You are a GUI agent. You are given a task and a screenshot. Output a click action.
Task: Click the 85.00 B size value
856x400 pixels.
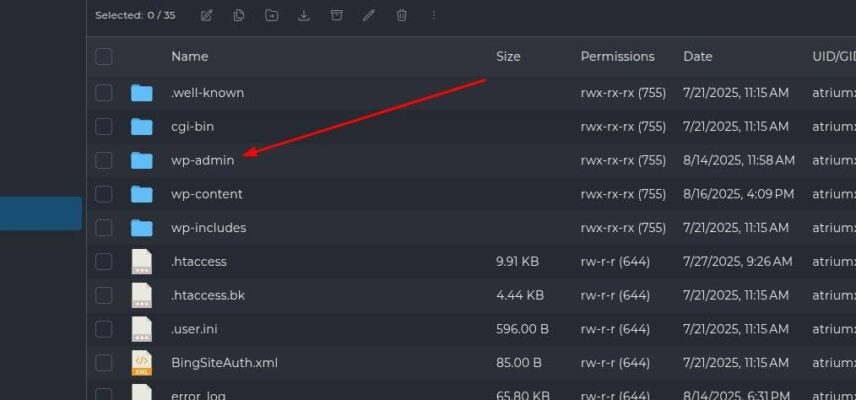519,362
